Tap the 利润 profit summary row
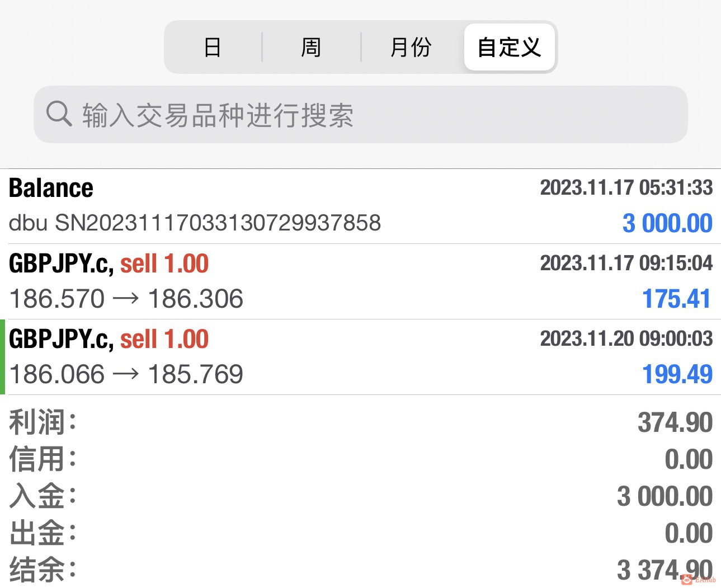 pos(360,422)
